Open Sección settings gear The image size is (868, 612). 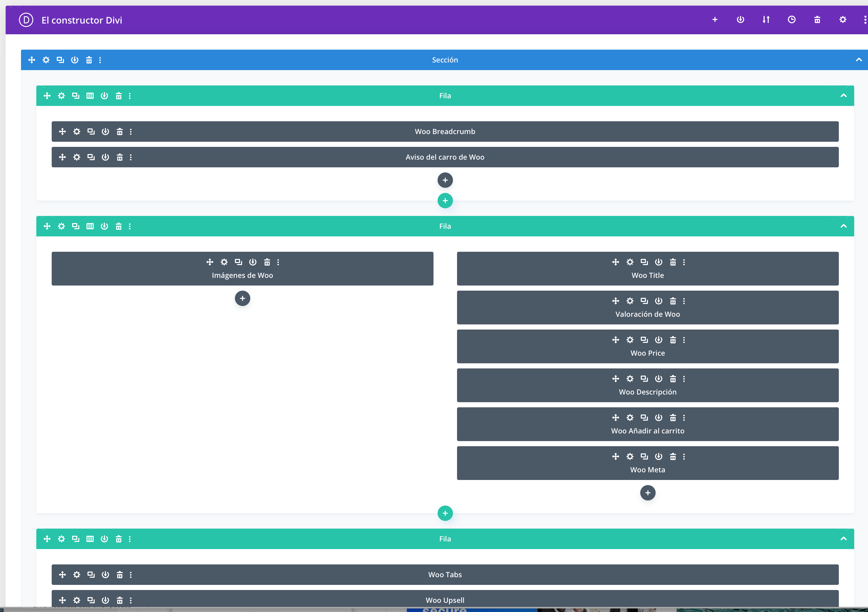pos(46,60)
